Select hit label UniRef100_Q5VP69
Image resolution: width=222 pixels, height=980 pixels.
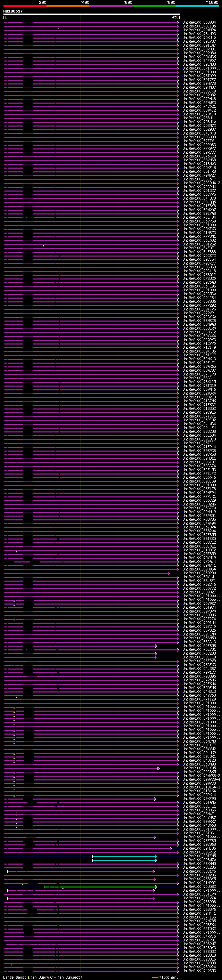pyautogui.click(x=199, y=221)
